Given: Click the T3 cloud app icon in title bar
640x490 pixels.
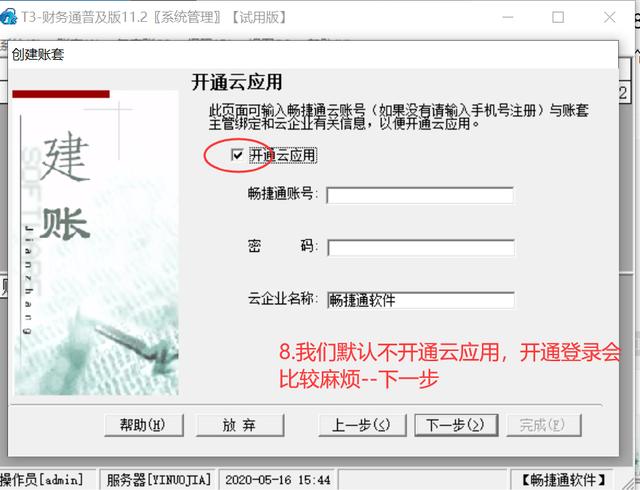Looking at the screenshot, I should (8, 17).
